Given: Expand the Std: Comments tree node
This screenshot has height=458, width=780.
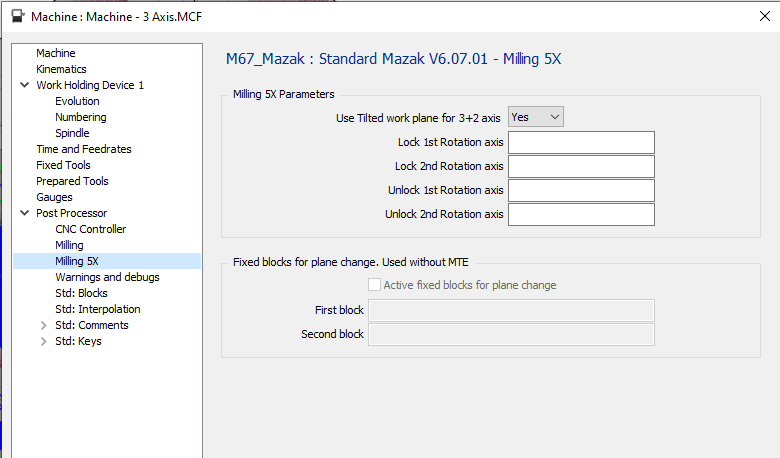Looking at the screenshot, I should click(43, 325).
